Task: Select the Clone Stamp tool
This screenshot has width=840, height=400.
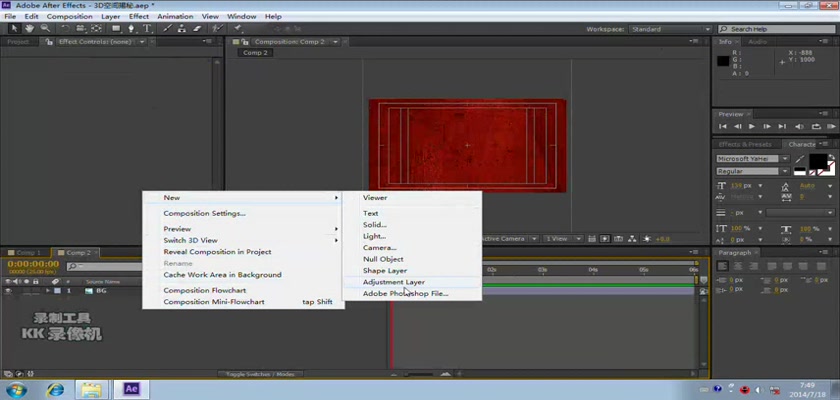Action: pyautogui.click(x=182, y=29)
